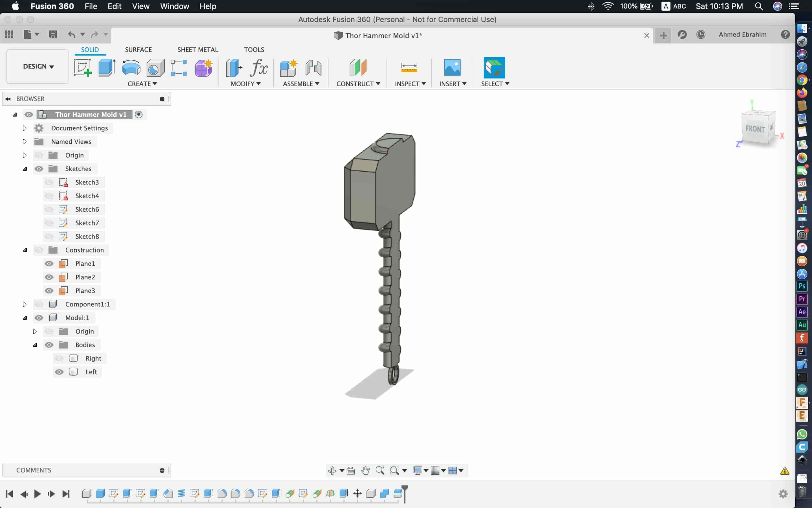The width and height of the screenshot is (812, 508).
Task: Add a new design tab
Action: [663, 35]
